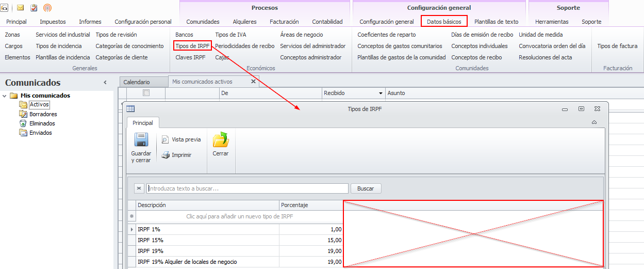This screenshot has height=269, width=644.
Task: Open Periodicidades de recibo
Action: (x=244, y=46)
